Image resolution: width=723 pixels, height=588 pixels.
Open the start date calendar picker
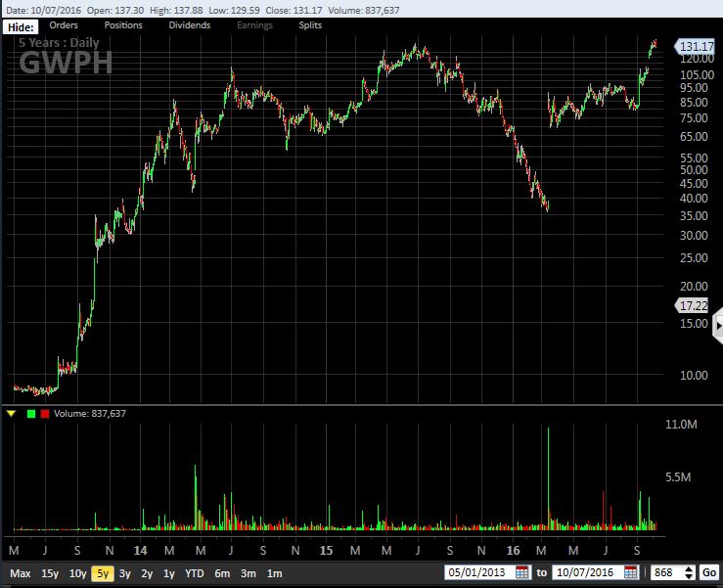coord(521,573)
